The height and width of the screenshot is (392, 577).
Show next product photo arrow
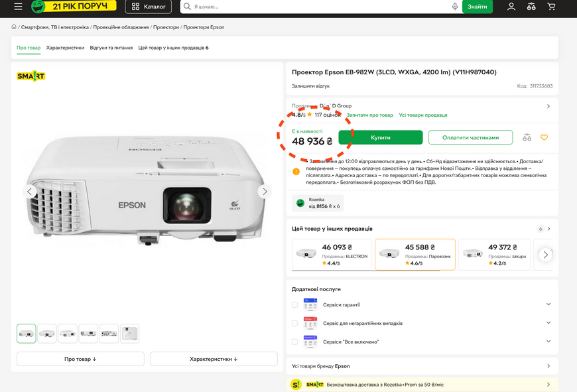pos(265,192)
